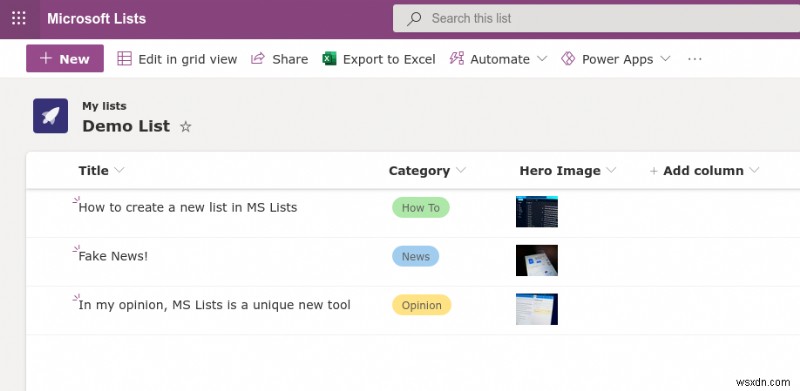Open the Category column dropdown chevron
Screen dimensions: 800x391
click(x=461, y=170)
